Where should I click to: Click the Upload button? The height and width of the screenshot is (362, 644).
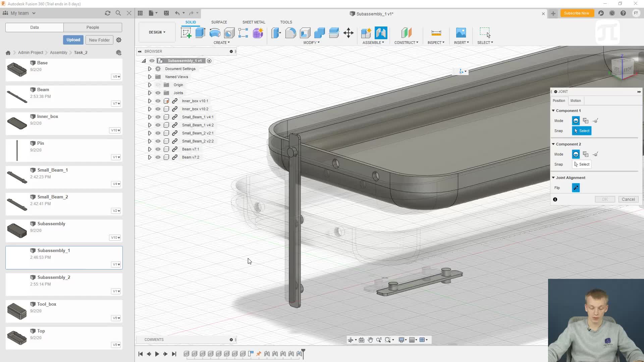pos(73,40)
